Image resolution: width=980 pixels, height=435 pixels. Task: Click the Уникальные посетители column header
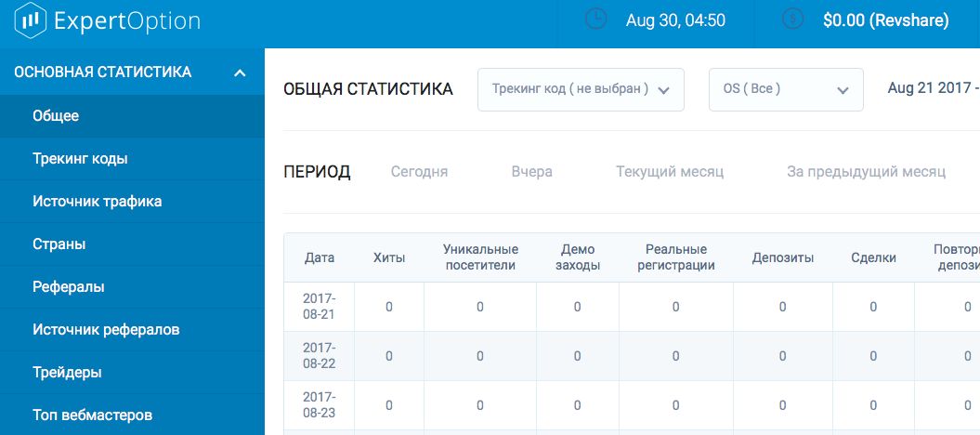480,257
